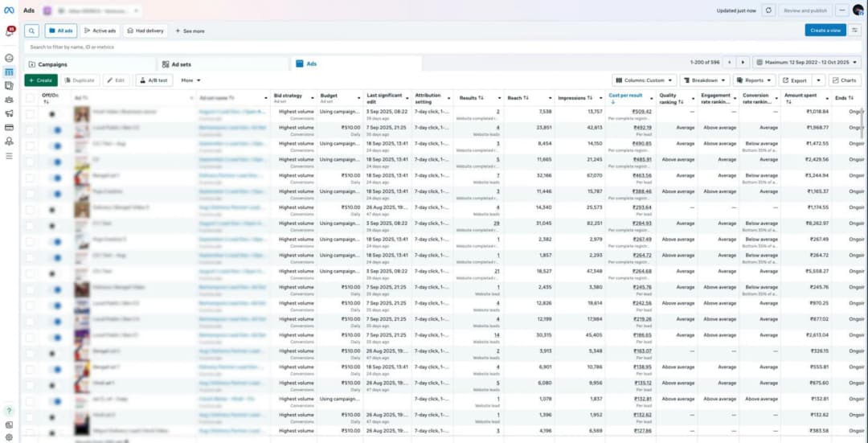Refresh data using the circular arrows icon
This screenshot has height=443, width=868.
(x=769, y=10)
